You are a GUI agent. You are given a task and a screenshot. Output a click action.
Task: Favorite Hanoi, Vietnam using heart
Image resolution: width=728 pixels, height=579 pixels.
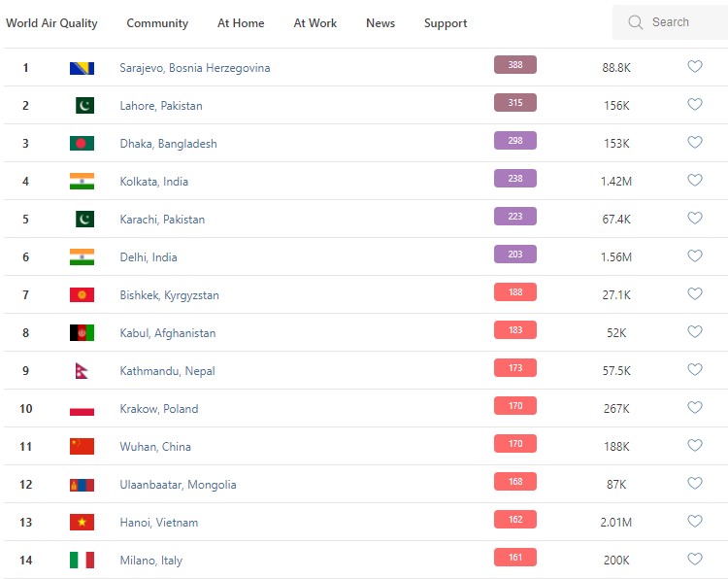point(695,522)
